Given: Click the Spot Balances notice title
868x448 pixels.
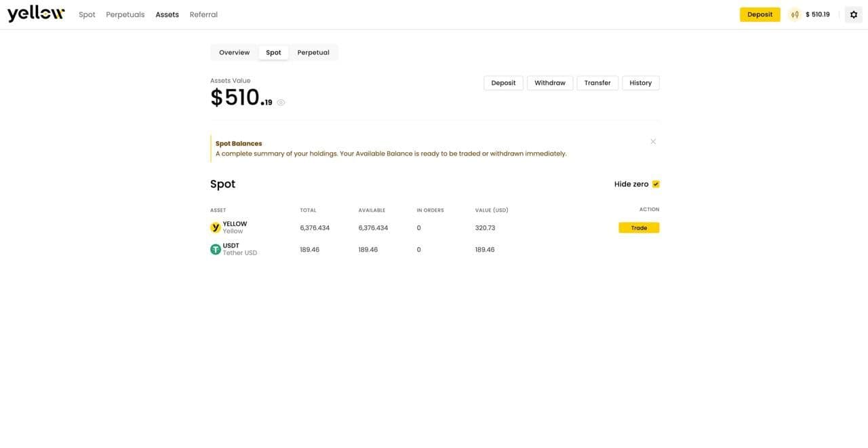Looking at the screenshot, I should tap(239, 143).
